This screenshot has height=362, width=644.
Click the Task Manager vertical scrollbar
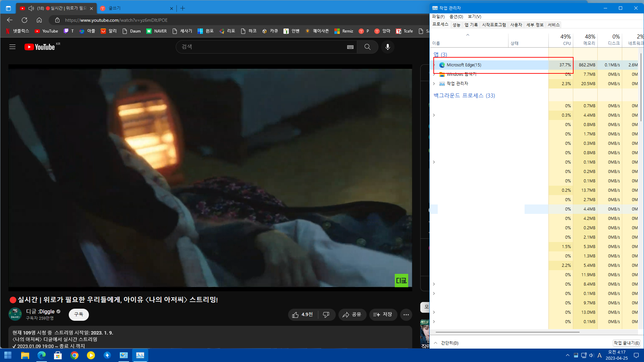click(641, 87)
